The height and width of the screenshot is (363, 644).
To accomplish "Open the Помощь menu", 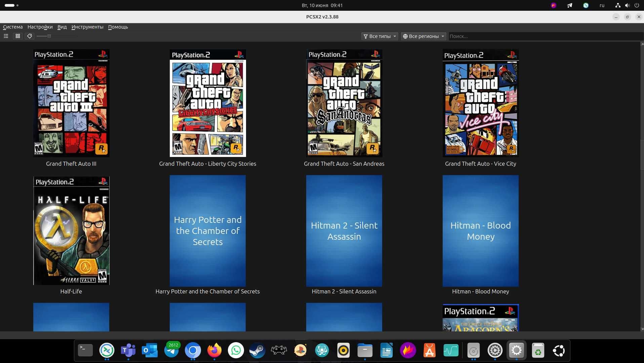I will 118,27.
